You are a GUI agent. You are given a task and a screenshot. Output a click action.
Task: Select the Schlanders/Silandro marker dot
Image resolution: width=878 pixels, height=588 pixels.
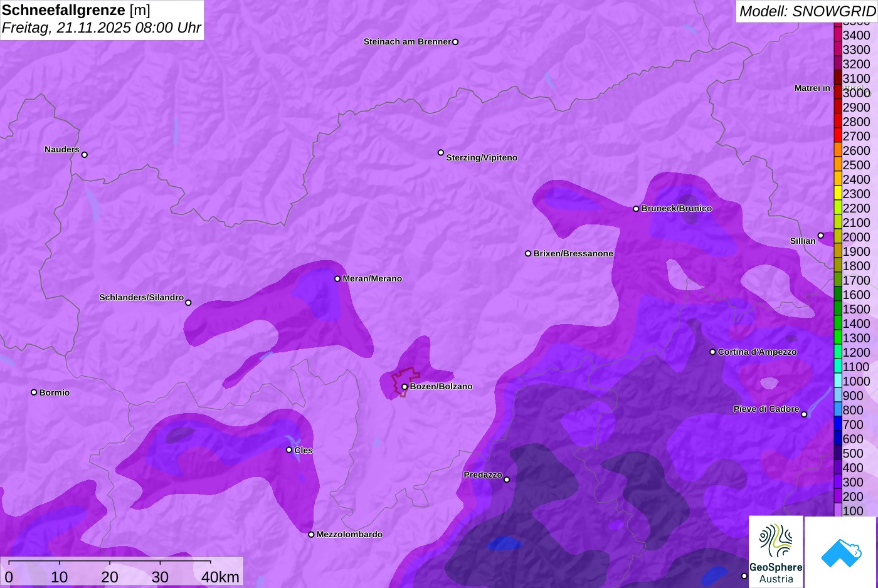[x=188, y=303]
